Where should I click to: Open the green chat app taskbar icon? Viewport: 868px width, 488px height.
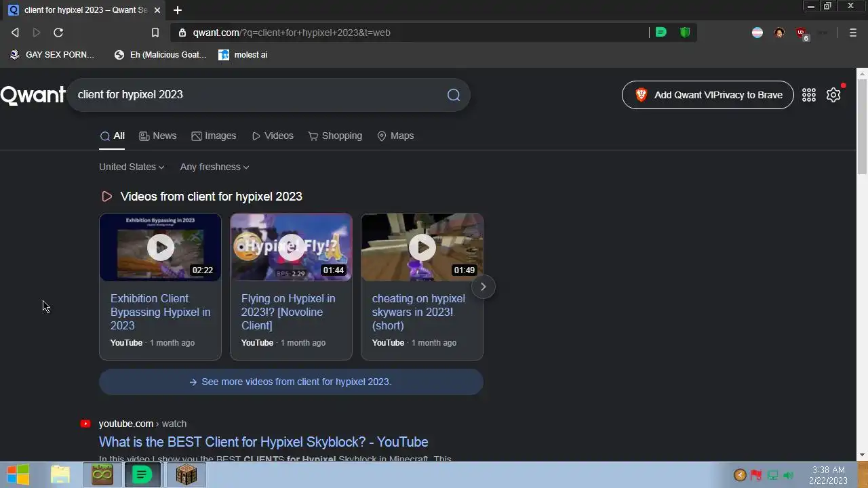[142, 475]
